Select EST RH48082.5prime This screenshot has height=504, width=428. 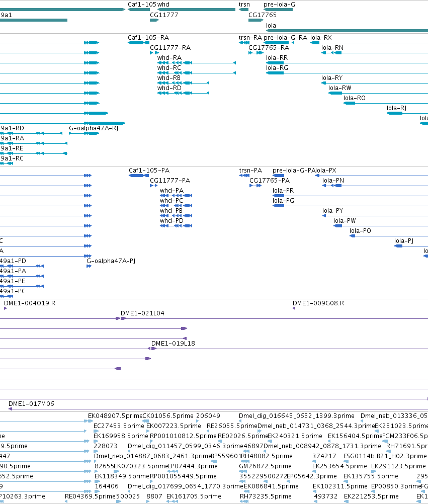pyautogui.click(x=267, y=456)
